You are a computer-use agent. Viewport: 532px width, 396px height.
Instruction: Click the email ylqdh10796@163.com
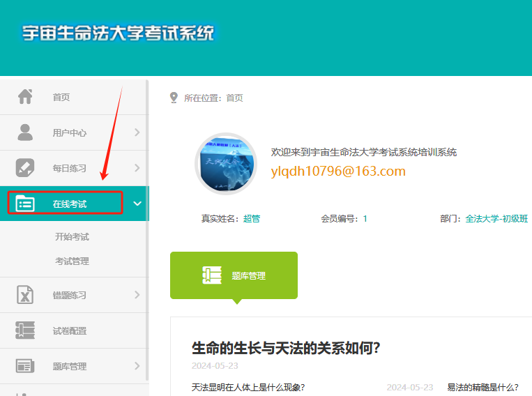point(338,171)
